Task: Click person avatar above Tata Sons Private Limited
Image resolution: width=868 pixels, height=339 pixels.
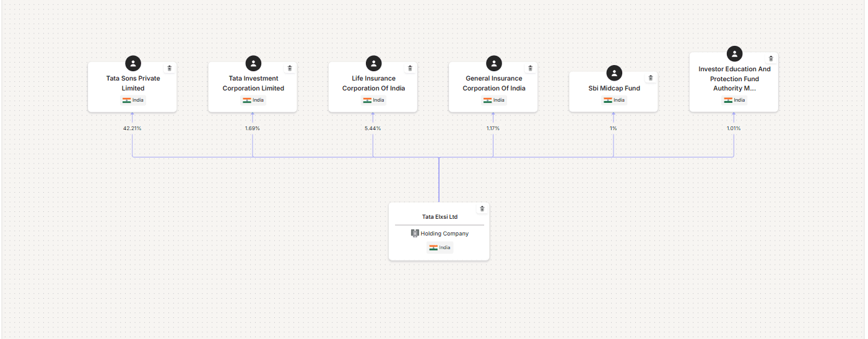Action: 132,63
